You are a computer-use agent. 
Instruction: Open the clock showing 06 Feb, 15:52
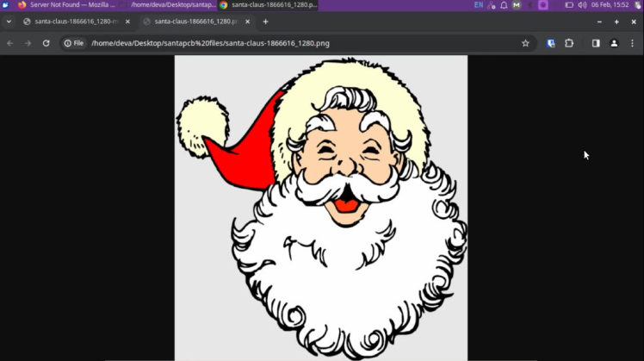[610, 5]
